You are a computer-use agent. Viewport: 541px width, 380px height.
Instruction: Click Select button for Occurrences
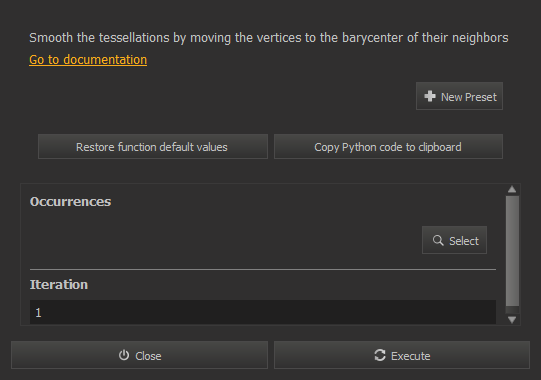pyautogui.click(x=454, y=240)
